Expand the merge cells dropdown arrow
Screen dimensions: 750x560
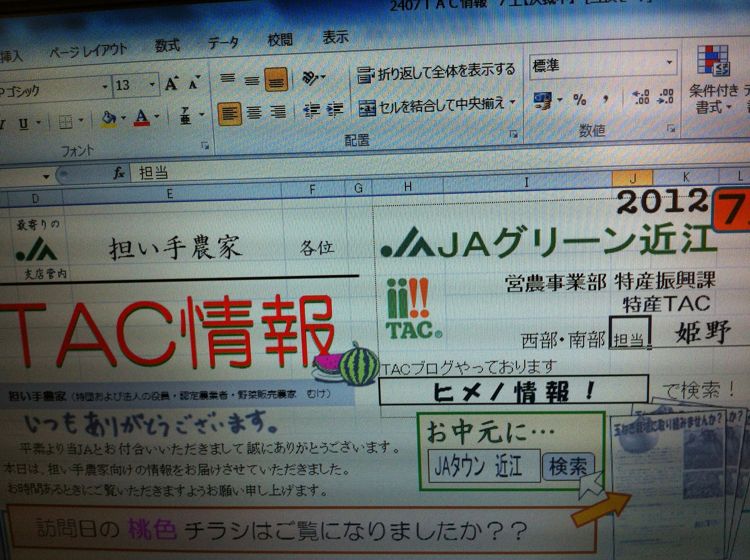(512, 102)
